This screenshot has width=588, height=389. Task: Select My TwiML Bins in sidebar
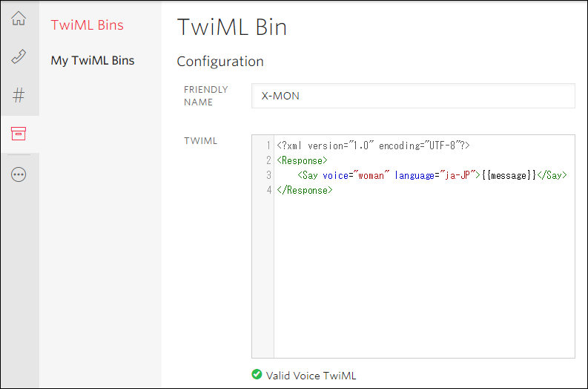[x=92, y=61]
